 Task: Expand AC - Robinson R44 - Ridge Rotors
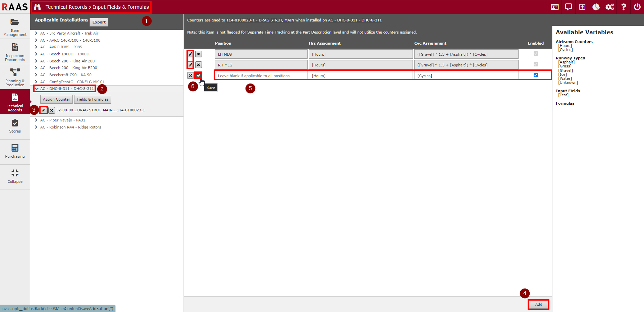click(36, 127)
